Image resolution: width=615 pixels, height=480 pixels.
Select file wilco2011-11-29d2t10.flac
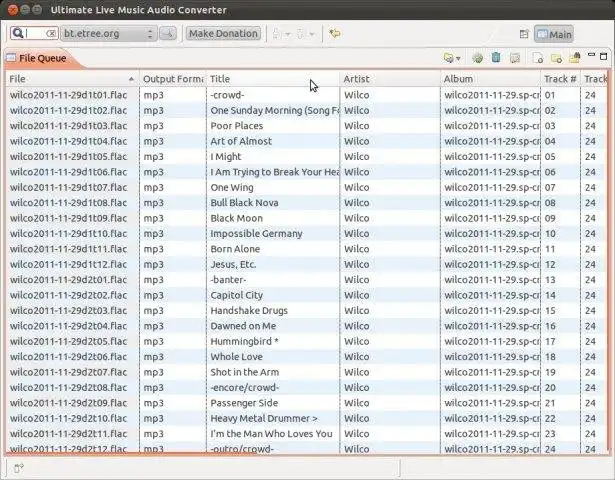tap(68, 418)
